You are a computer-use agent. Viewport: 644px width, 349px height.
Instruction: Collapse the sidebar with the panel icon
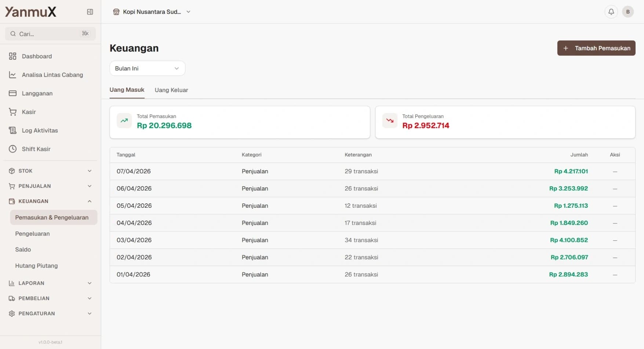click(90, 12)
